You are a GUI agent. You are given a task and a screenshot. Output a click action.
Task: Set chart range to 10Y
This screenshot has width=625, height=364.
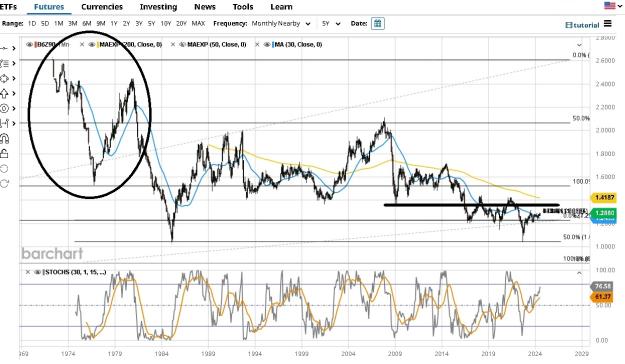click(x=166, y=24)
